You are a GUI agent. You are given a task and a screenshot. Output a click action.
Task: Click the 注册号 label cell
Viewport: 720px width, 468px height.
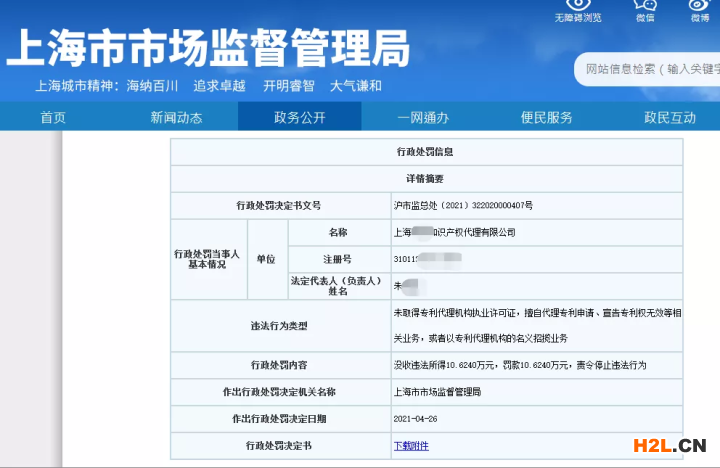coord(339,259)
